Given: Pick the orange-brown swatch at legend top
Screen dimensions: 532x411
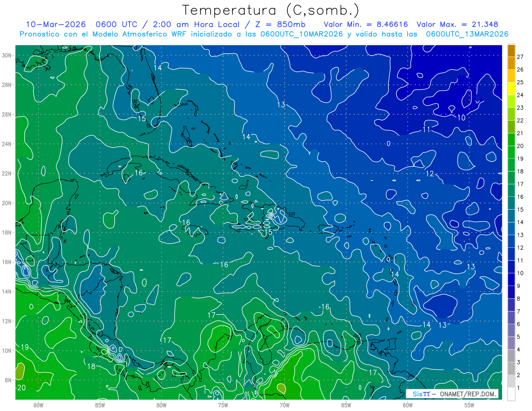Looking at the screenshot, I should pyautogui.click(x=511, y=50).
